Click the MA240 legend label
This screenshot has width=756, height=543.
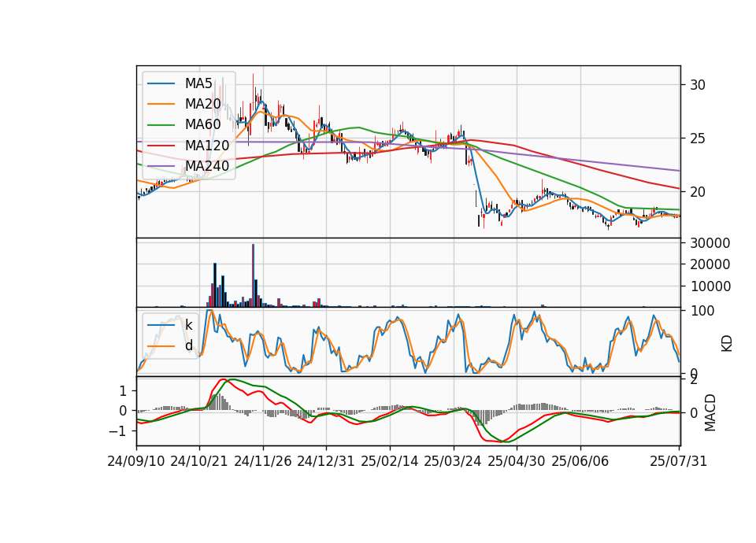pos(207,166)
